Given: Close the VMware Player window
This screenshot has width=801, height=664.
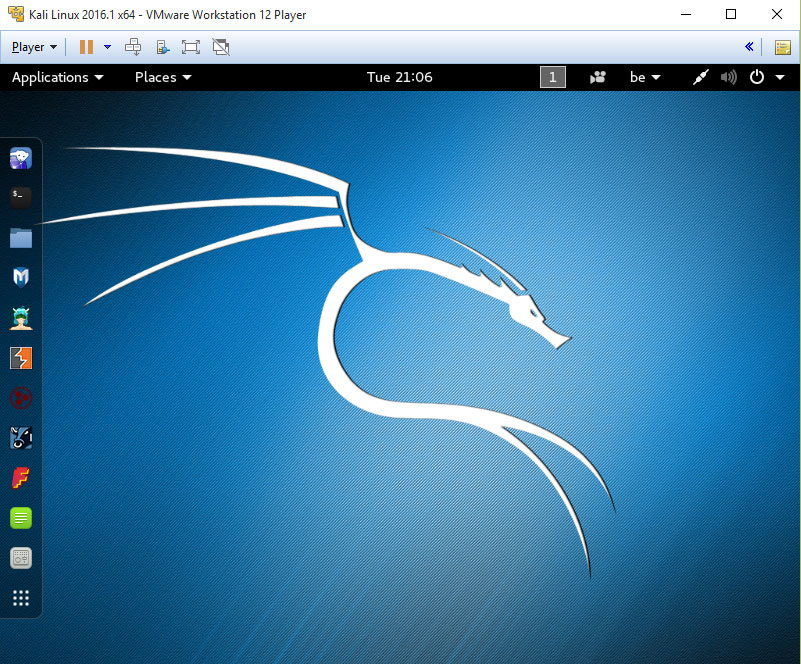Looking at the screenshot, I should (x=776, y=14).
